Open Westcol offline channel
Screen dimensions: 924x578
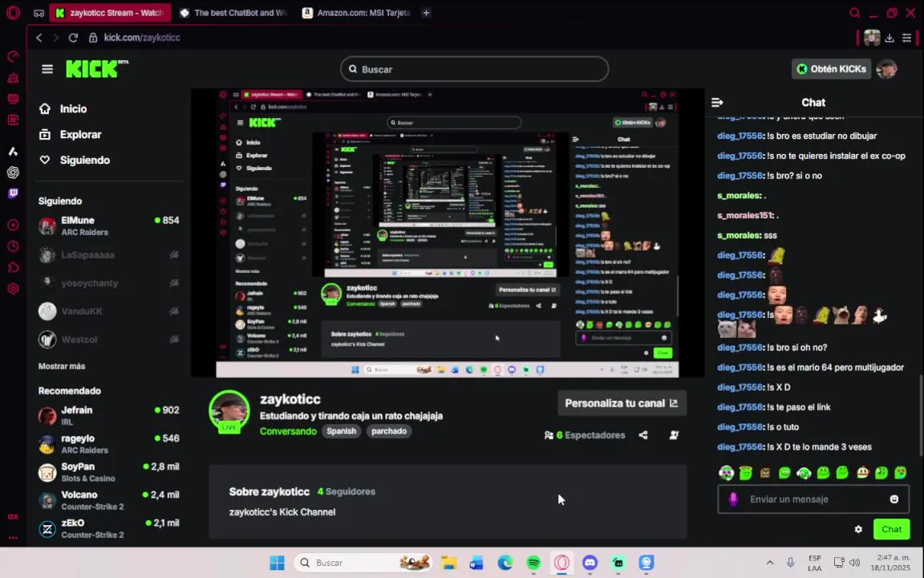109,340
